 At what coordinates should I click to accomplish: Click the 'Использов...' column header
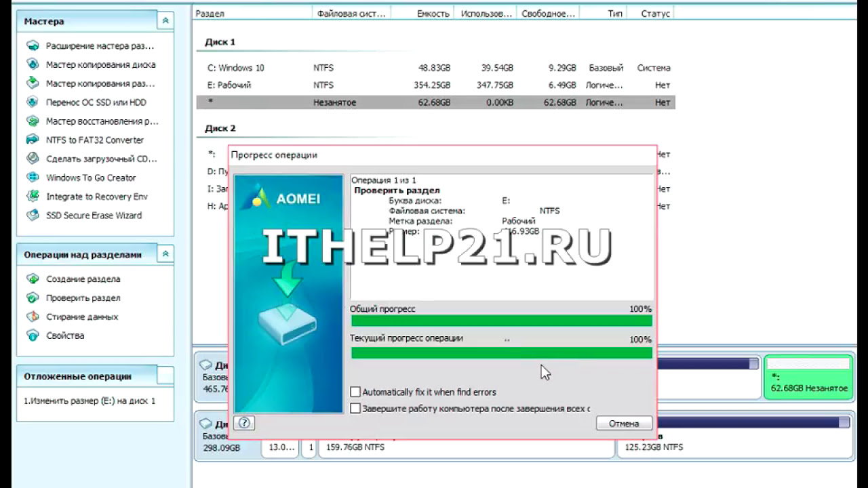[x=486, y=14]
